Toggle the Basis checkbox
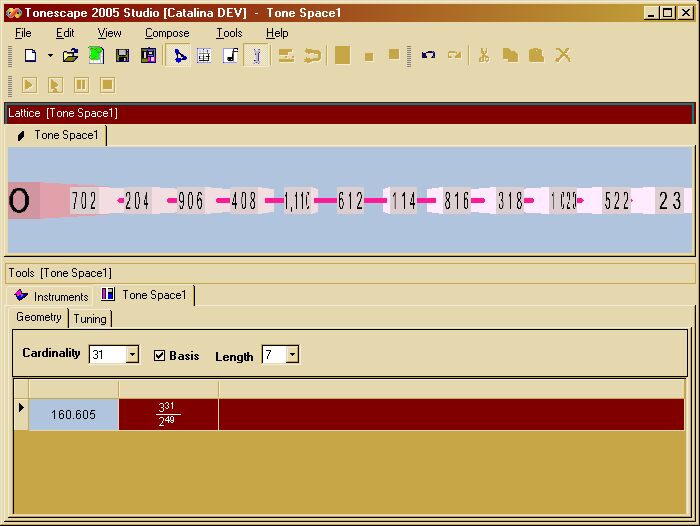This screenshot has width=700, height=526. click(x=159, y=355)
